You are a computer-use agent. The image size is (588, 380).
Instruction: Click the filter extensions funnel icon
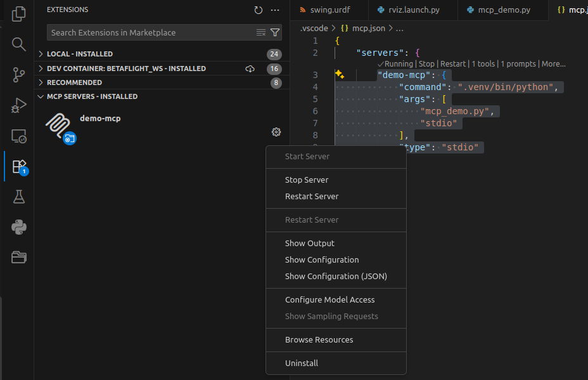pos(275,32)
